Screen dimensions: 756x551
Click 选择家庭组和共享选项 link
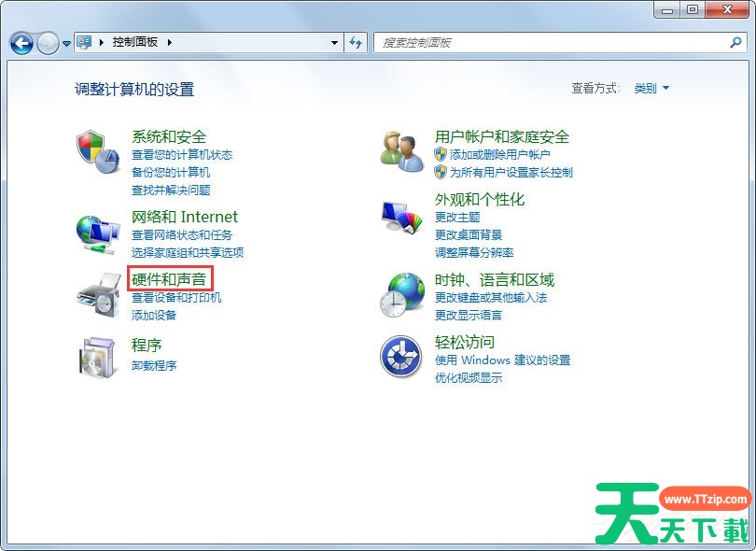click(x=188, y=252)
